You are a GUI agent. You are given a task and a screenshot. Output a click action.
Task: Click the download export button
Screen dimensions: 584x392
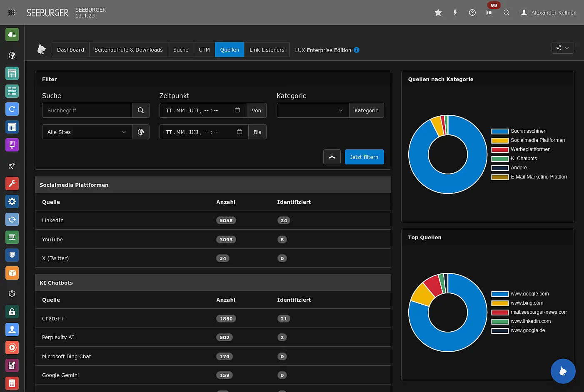(332, 157)
